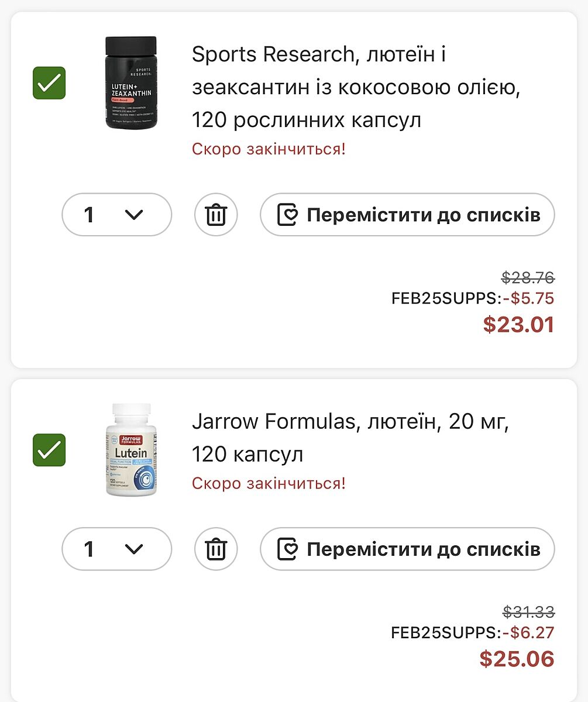Click the chevron arrow in Jarrow Formulas quantity
This screenshot has width=588, height=702.
pos(134,549)
